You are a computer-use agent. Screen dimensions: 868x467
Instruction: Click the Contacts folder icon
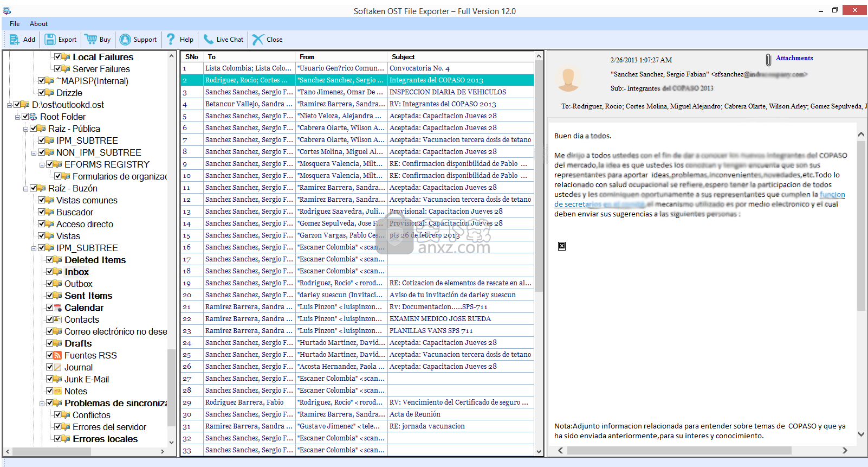(x=58, y=320)
